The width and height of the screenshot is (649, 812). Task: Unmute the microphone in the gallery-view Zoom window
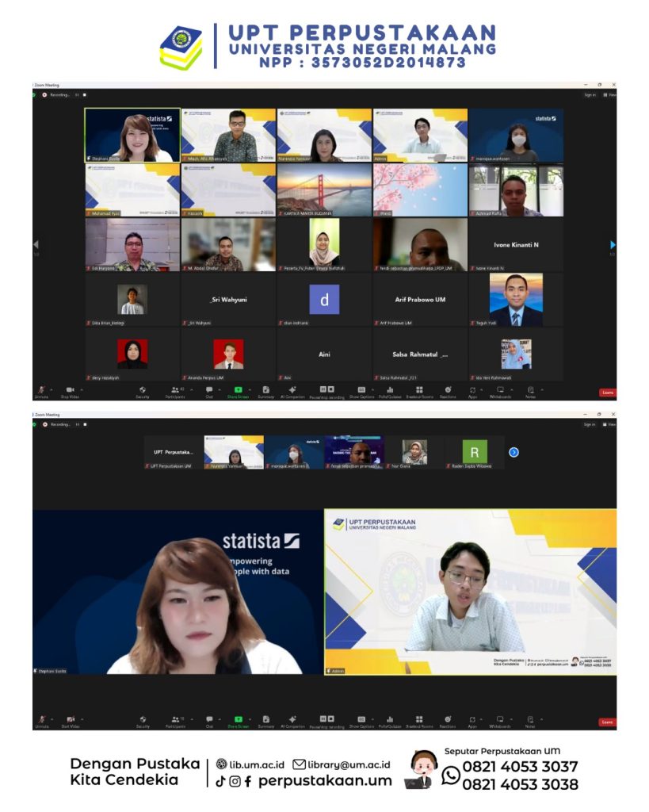[x=41, y=392]
